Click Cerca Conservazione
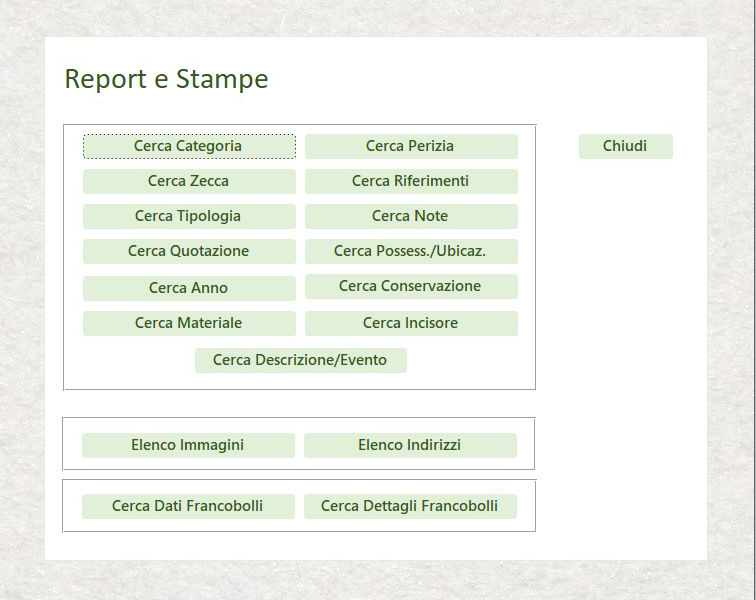 411,286
